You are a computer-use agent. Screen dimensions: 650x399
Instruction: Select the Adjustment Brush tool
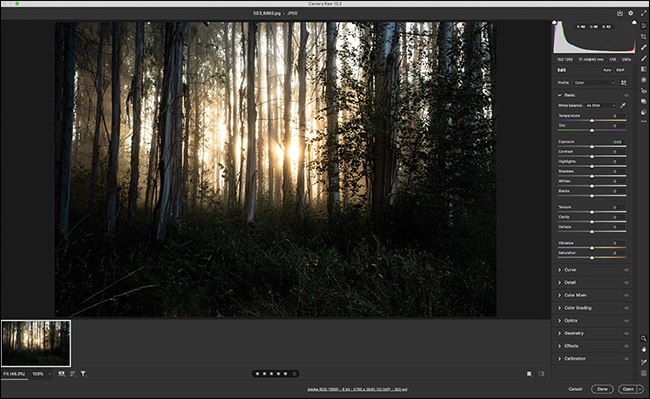coord(643,58)
